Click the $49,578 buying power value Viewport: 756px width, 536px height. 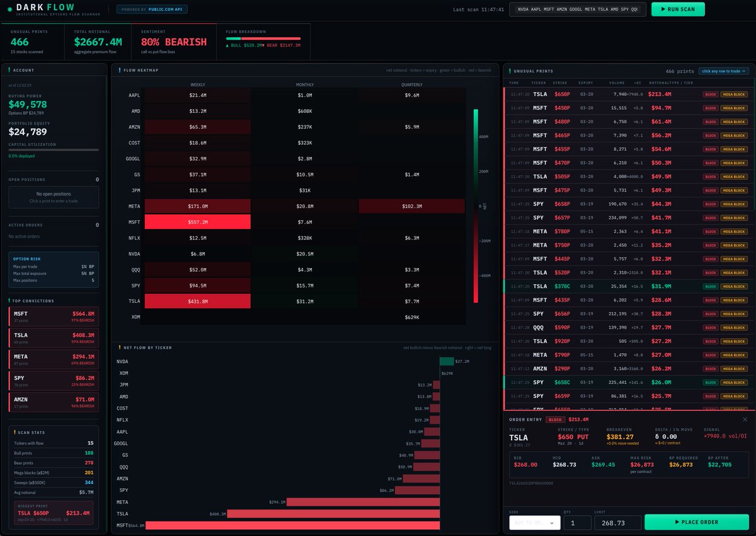pos(28,104)
